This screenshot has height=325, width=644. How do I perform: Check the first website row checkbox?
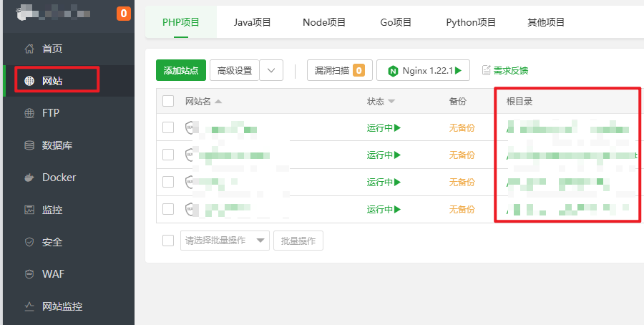(x=168, y=128)
